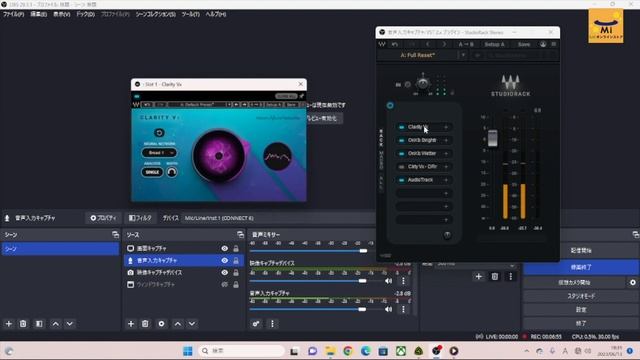Open the 編集(E) menu
The width and height of the screenshot is (640, 360).
pos(39,14)
